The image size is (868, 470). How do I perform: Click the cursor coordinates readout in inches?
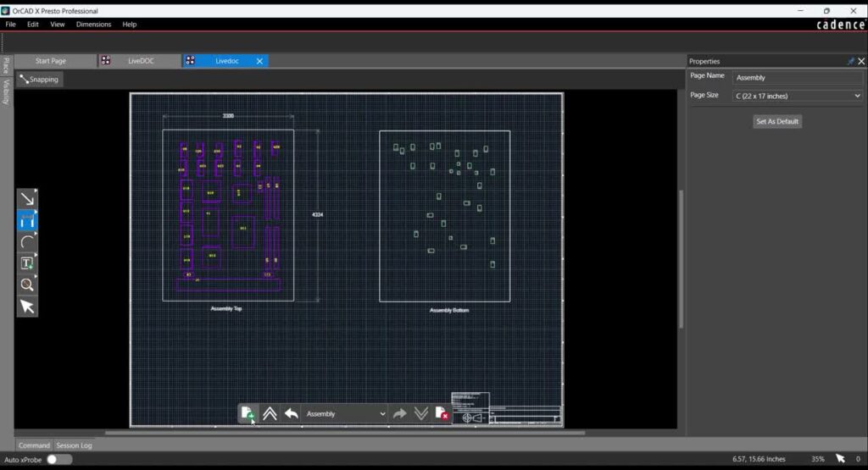click(759, 459)
